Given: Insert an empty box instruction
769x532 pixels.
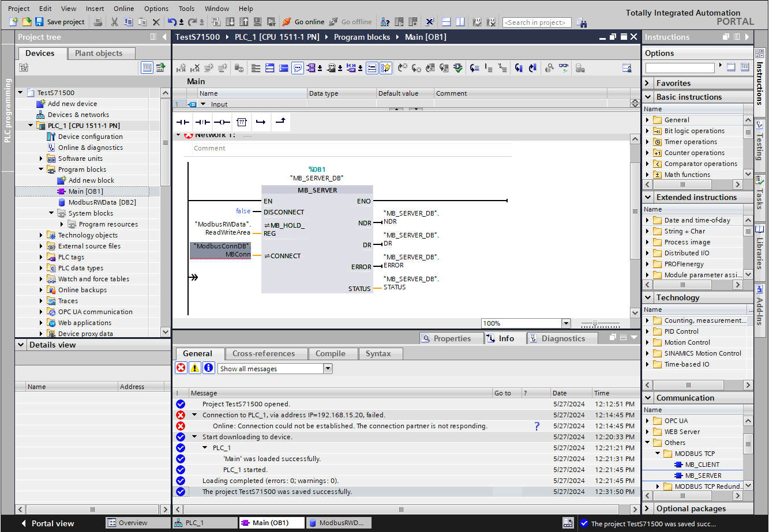Looking at the screenshot, I should [x=242, y=122].
